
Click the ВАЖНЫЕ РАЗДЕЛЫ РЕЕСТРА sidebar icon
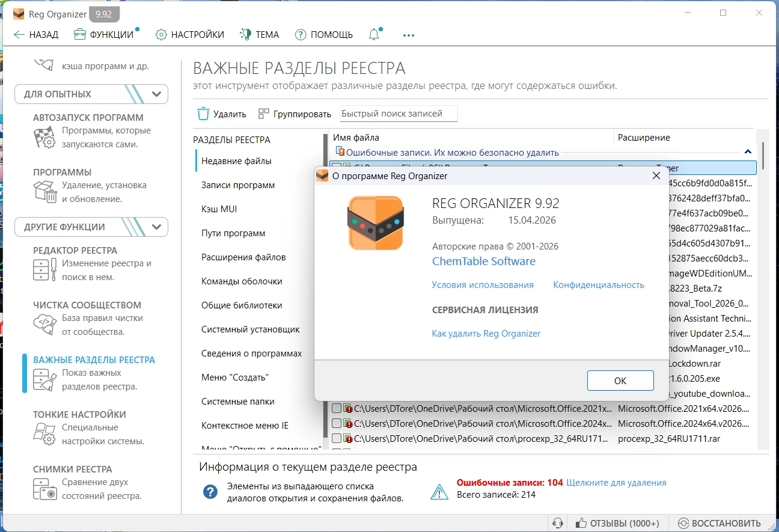coord(44,379)
